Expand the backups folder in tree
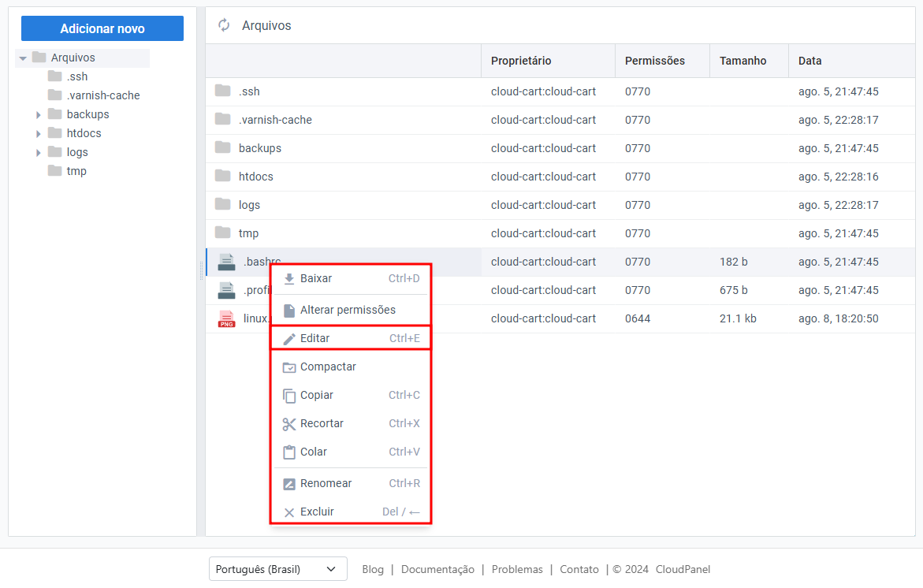This screenshot has height=588, width=923. (x=38, y=115)
